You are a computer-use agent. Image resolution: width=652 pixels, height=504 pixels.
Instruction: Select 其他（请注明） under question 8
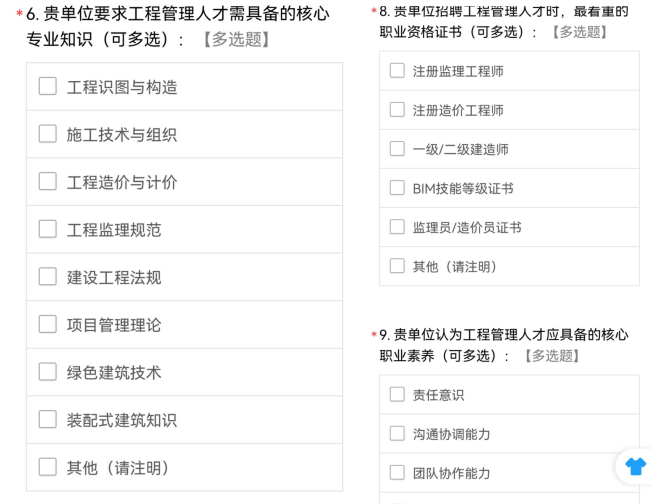[397, 266]
